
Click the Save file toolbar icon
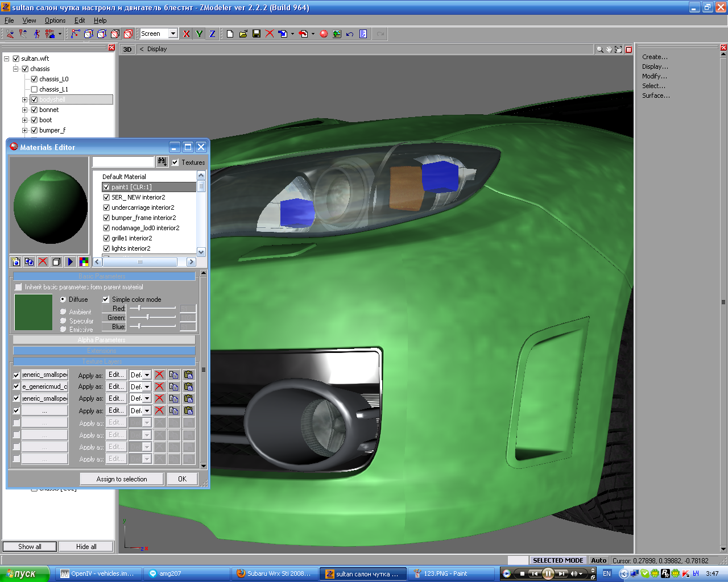click(257, 34)
